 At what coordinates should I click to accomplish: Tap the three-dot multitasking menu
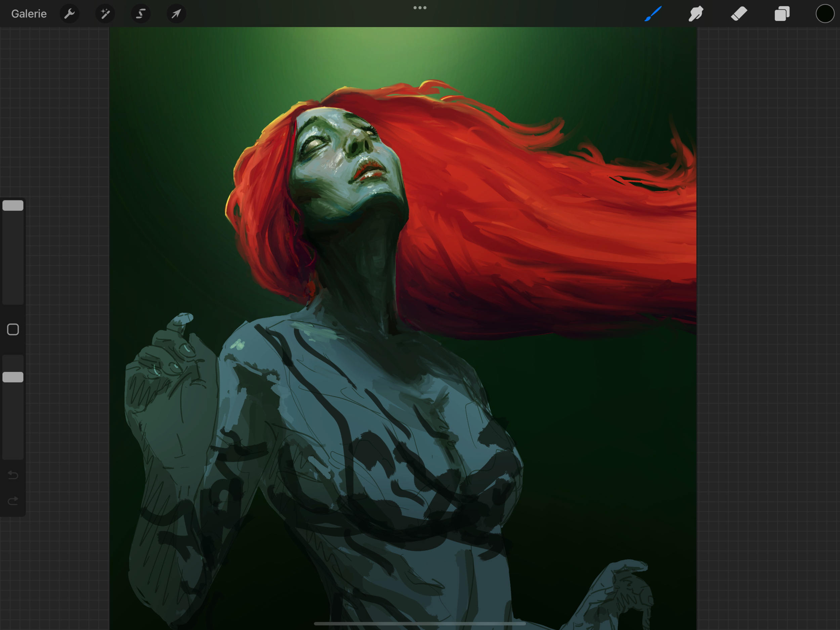(420, 8)
